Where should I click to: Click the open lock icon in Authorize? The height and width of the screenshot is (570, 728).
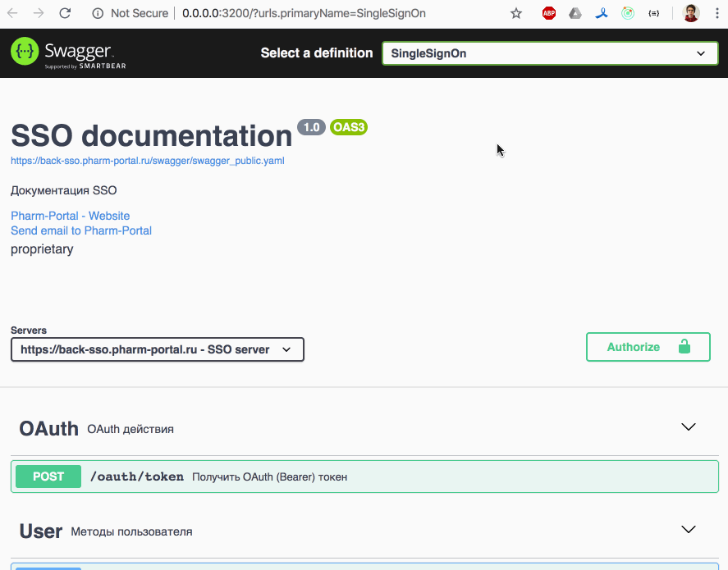tap(685, 346)
